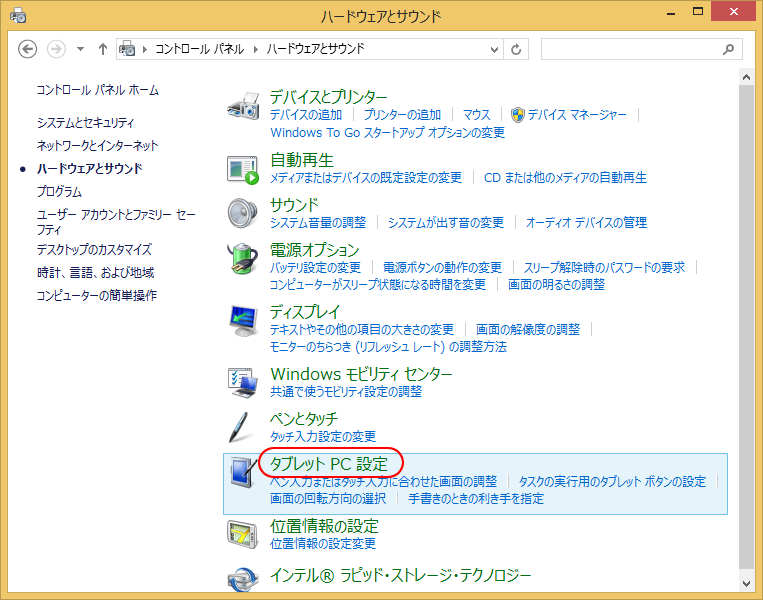
Task: Click システム音量の調整 link
Action: click(x=318, y=223)
